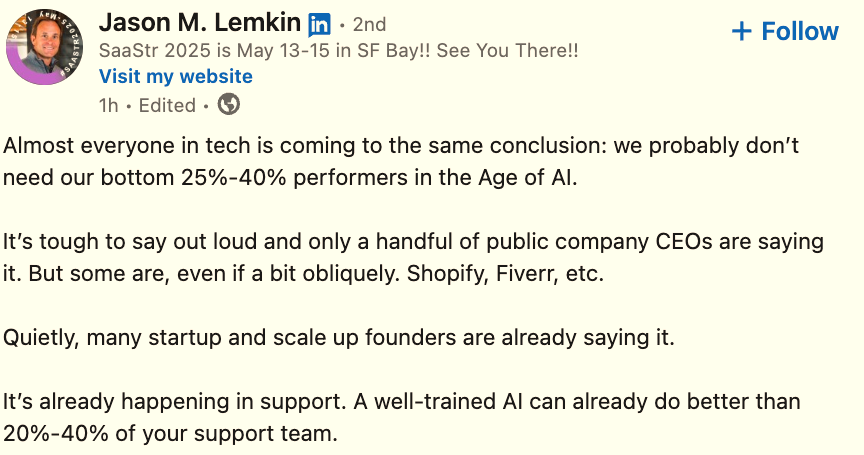The image size is (864, 455).
Task: Click the 1h post timestamp
Action: 108,104
